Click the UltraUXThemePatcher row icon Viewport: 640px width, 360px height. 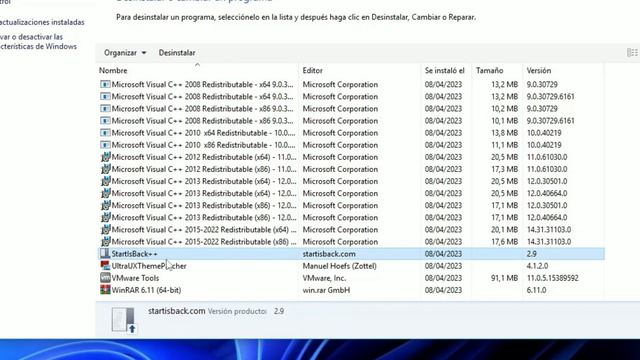(x=105, y=266)
